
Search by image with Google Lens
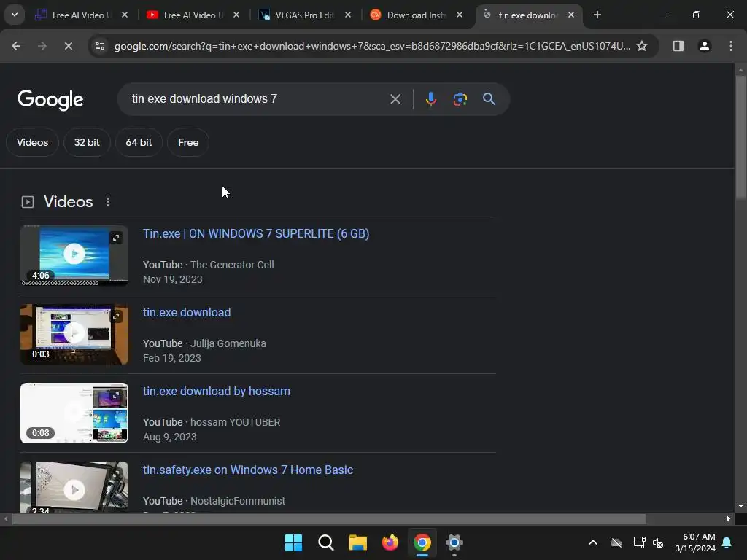click(x=460, y=99)
